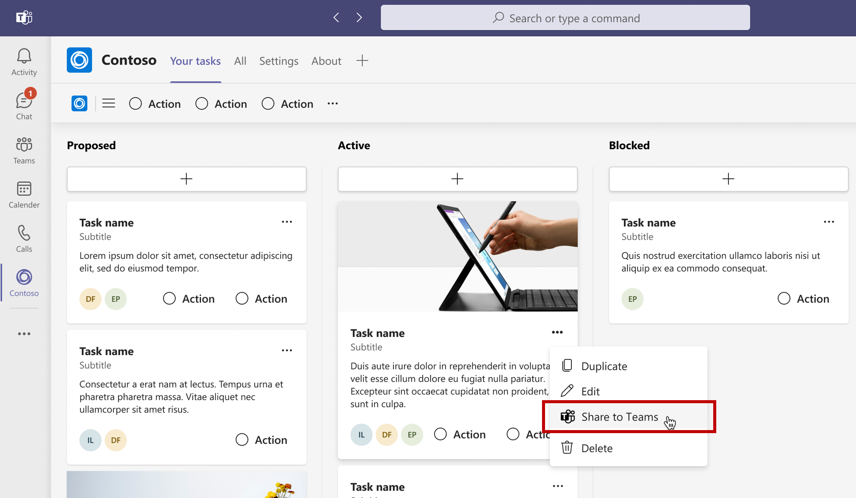Select the first toolbar Action radio
856x498 pixels.
point(135,104)
